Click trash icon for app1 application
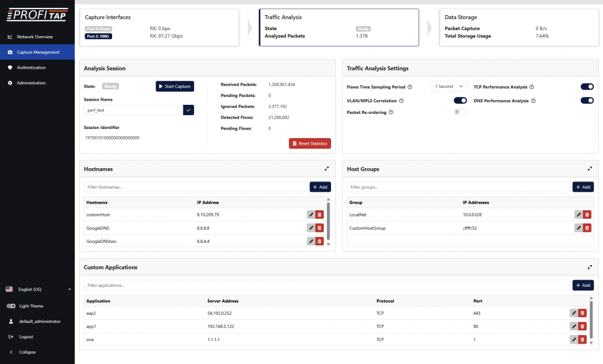 point(582,326)
